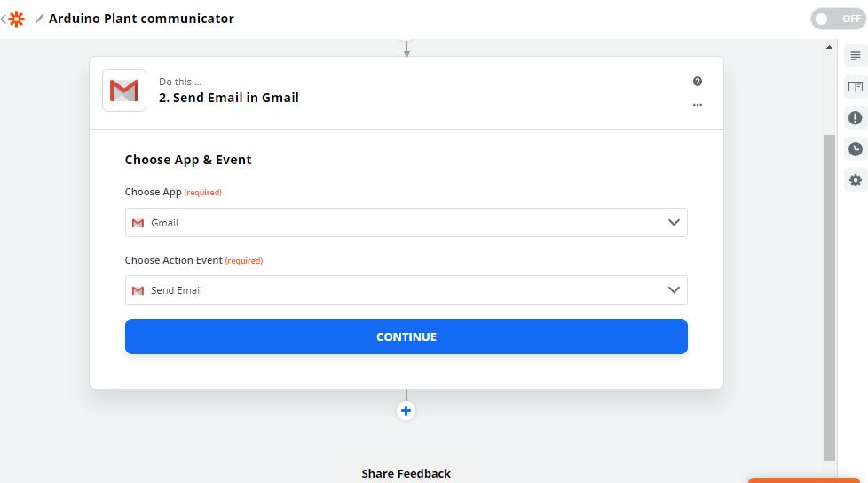Open the settings gear icon in sidebar
Viewport: 868px width, 483px height.
[x=856, y=180]
